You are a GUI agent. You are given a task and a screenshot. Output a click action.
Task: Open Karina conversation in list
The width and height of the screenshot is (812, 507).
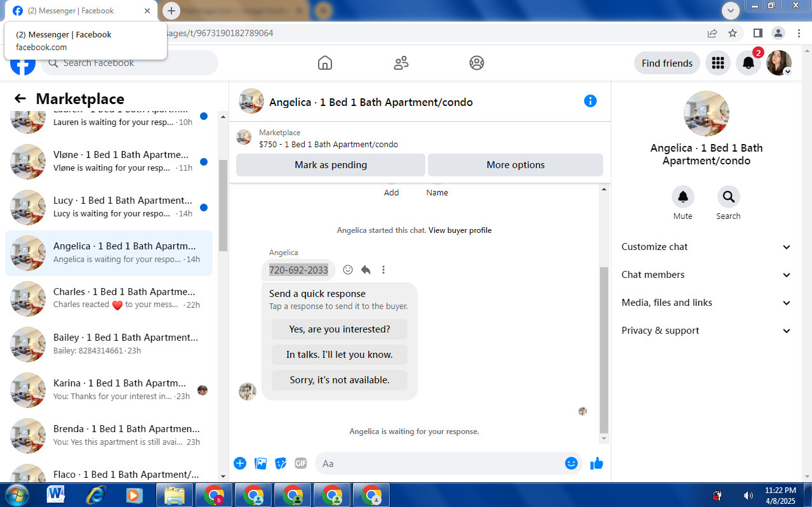click(109, 390)
